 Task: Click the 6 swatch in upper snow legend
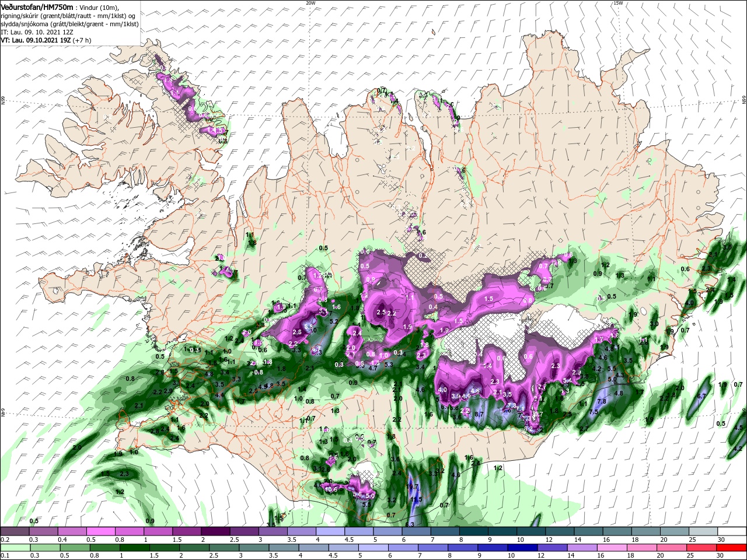416,531
